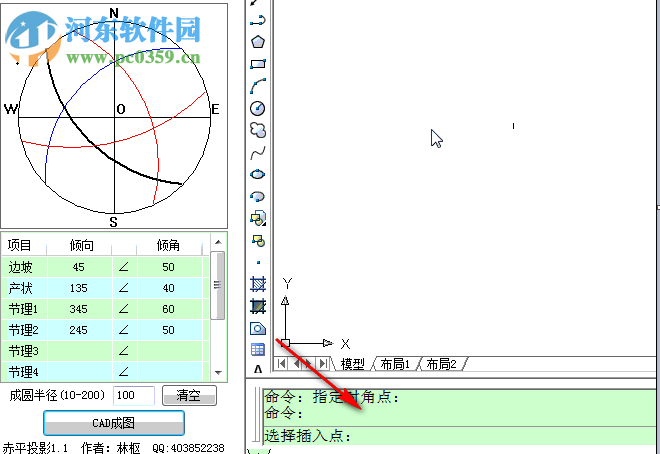
Task: Select the Multiline Text tool
Action: coord(258,369)
